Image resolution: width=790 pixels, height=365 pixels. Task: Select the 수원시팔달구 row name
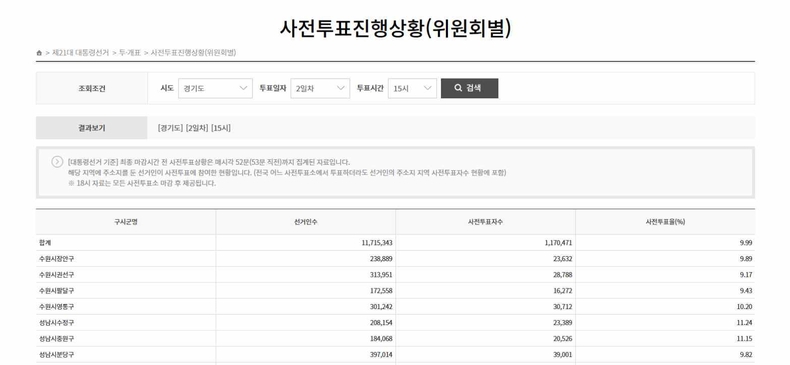56,291
